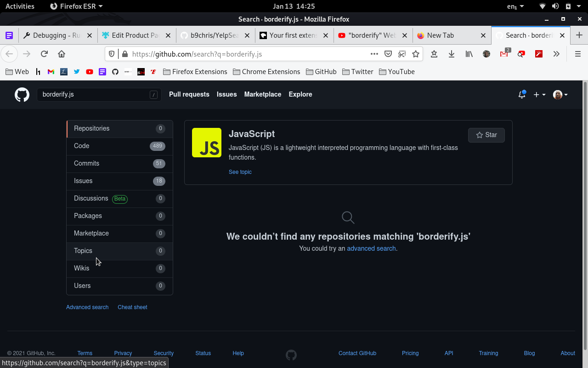Filter search results by Issues in sidebar
The width and height of the screenshot is (588, 368).
(120, 181)
